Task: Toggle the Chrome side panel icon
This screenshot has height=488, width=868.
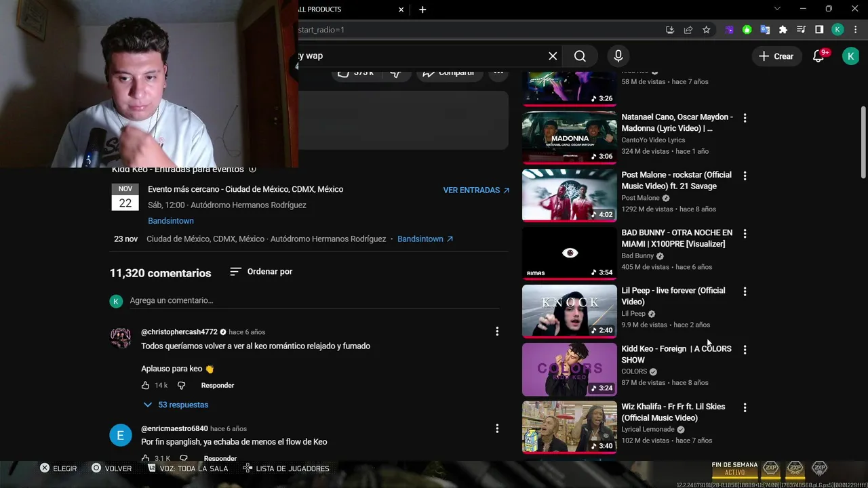Action: [x=819, y=30]
